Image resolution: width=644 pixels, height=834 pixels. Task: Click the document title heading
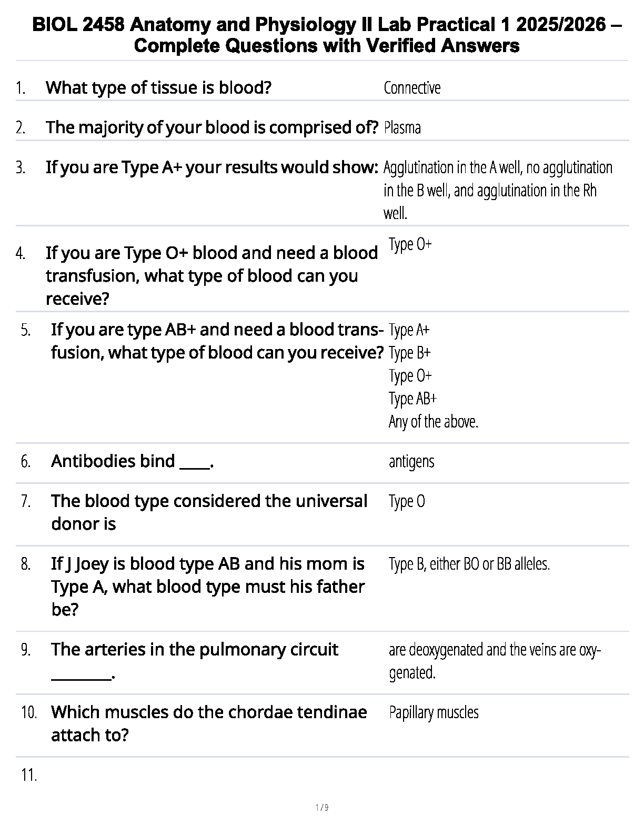click(327, 35)
